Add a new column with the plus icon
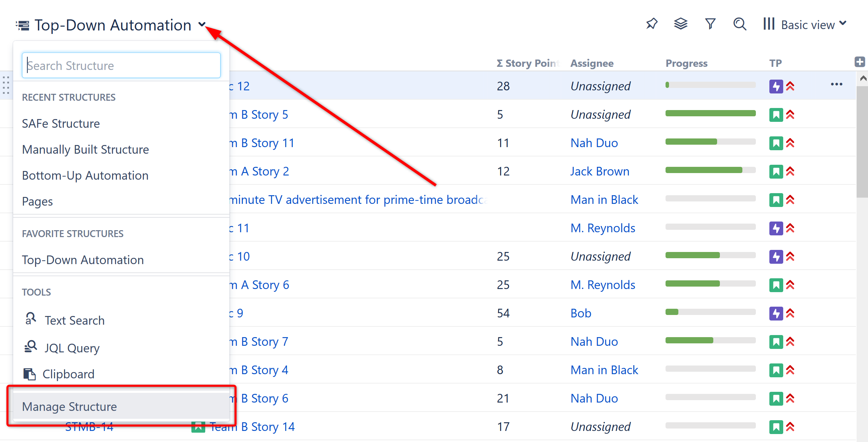 click(861, 62)
